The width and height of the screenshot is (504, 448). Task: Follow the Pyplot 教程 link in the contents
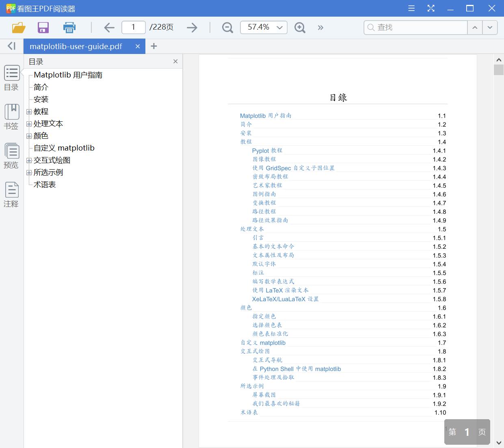pyautogui.click(x=266, y=151)
